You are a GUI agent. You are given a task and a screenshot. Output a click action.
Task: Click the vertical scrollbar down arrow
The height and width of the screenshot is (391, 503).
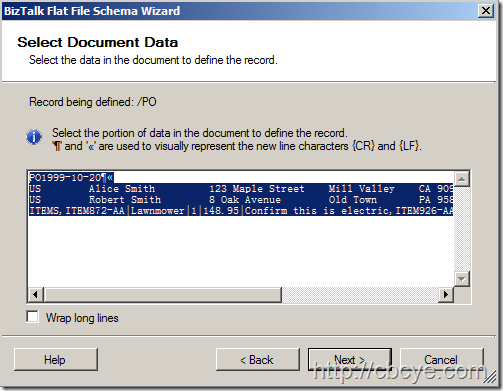pos(462,279)
